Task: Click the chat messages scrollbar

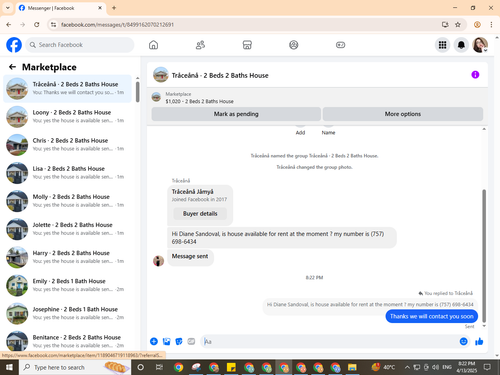Action: [484, 255]
